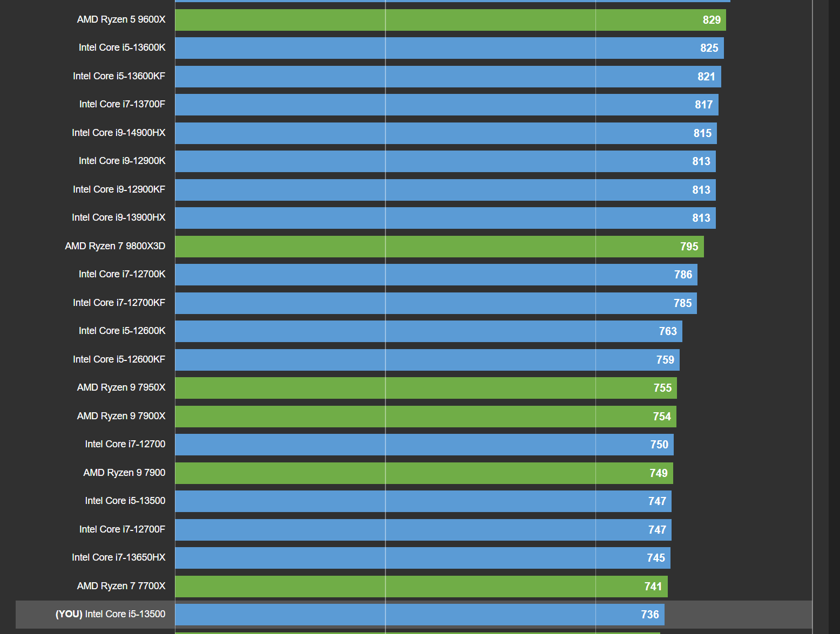Select the Intel Core i5-12600K label

[x=122, y=331]
